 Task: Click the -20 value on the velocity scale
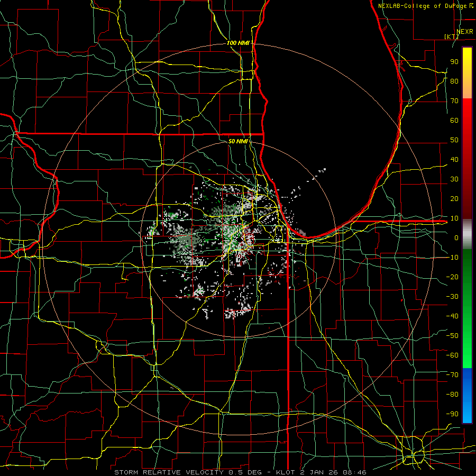pos(452,277)
